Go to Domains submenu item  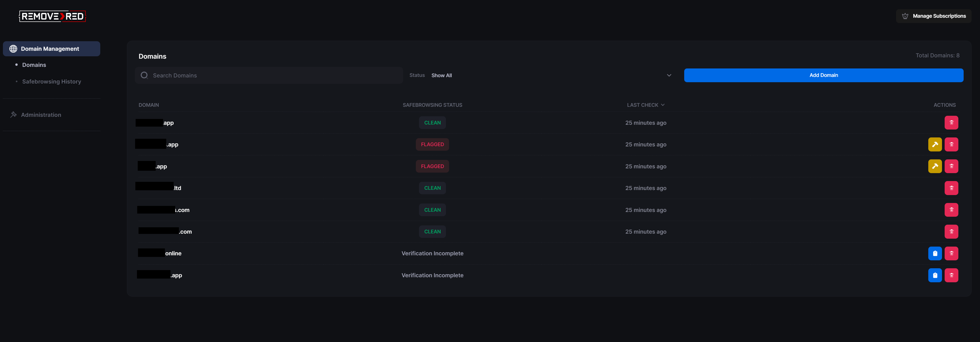34,65
